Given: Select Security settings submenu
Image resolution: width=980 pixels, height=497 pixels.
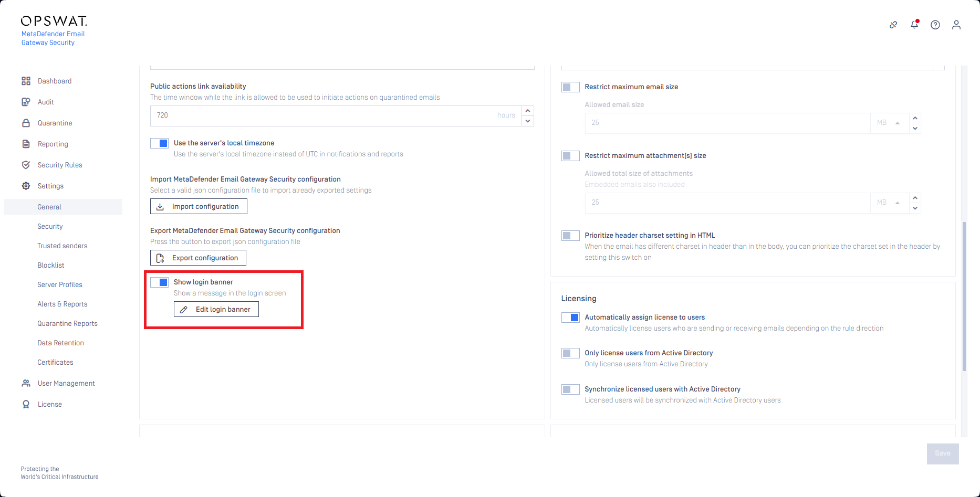Looking at the screenshot, I should 50,226.
